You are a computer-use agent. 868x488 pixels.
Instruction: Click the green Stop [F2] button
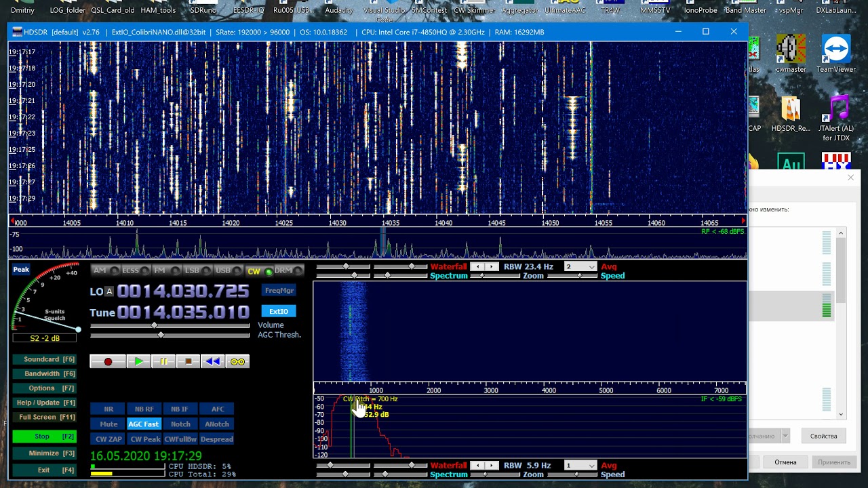click(x=44, y=436)
